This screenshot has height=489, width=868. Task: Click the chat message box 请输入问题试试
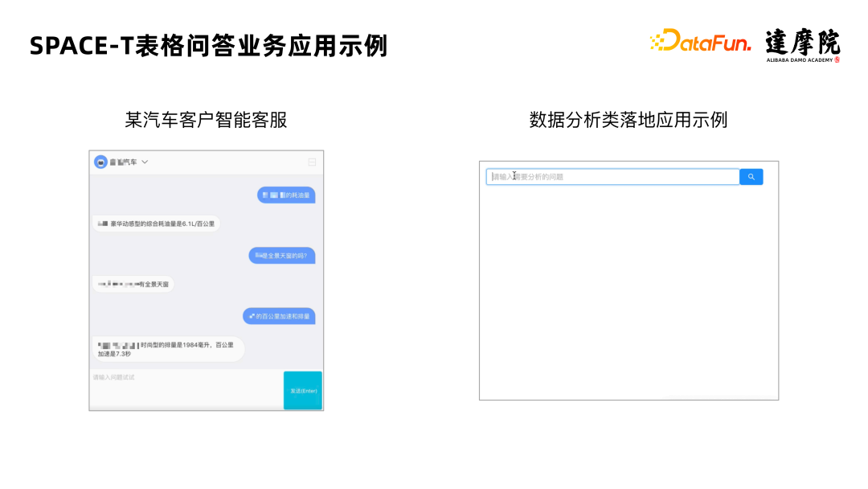(x=187, y=390)
